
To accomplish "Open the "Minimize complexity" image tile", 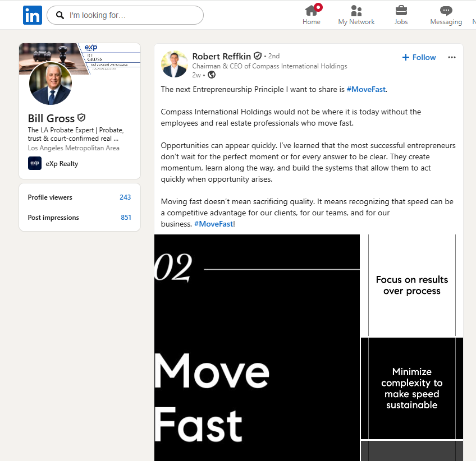I will (x=412, y=388).
